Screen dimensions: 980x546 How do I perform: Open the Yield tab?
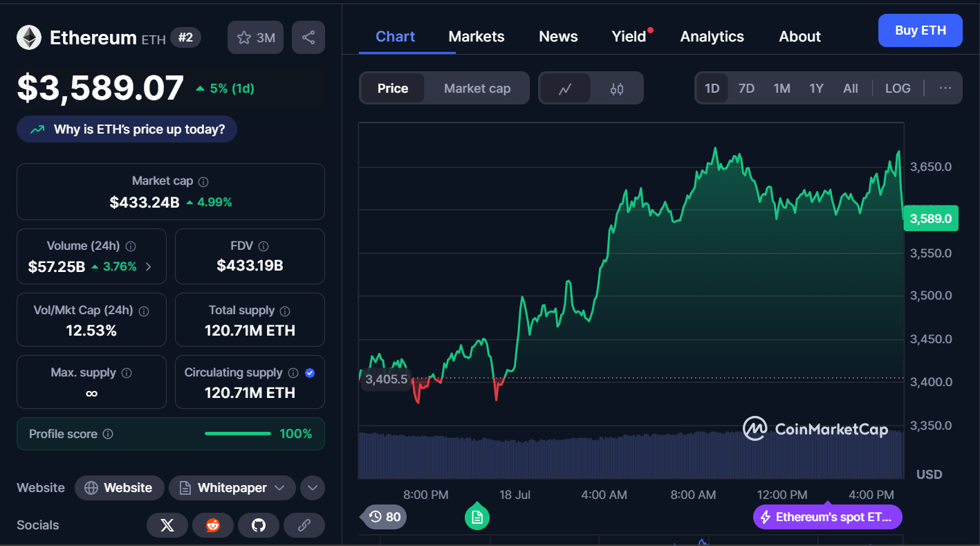coord(629,37)
